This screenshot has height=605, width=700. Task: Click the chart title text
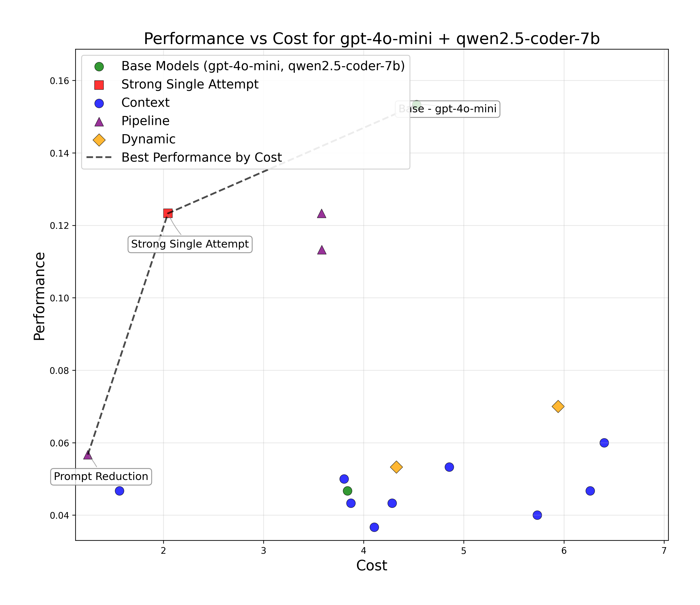click(372, 38)
